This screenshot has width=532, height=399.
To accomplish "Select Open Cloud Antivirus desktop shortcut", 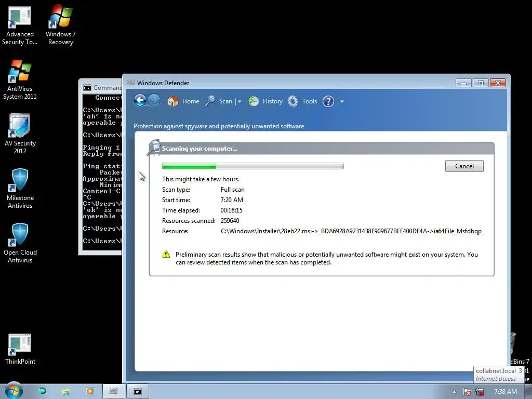I will click(x=20, y=243).
